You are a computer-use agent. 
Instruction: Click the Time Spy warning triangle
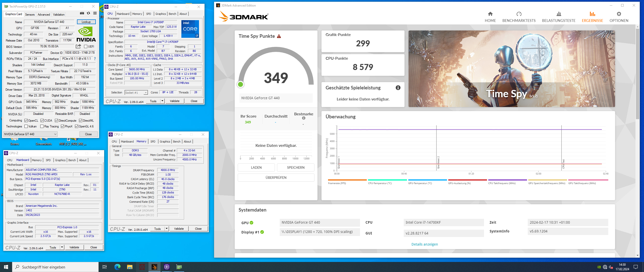pos(279,36)
